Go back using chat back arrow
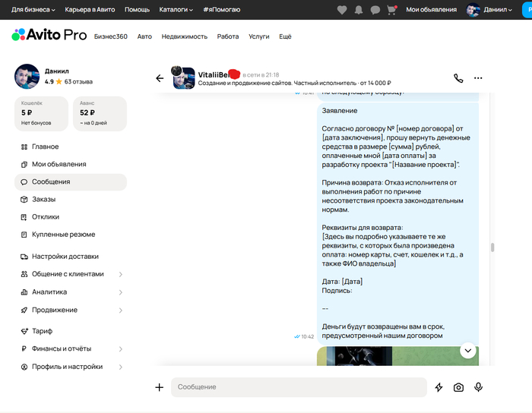532x413 pixels. point(160,78)
